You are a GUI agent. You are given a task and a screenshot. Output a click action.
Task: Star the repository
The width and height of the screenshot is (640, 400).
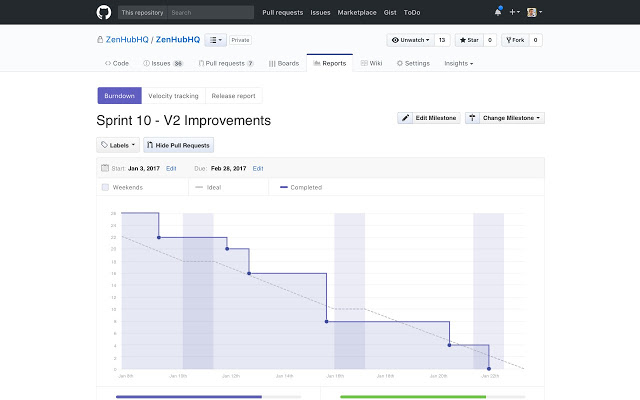pyautogui.click(x=469, y=40)
